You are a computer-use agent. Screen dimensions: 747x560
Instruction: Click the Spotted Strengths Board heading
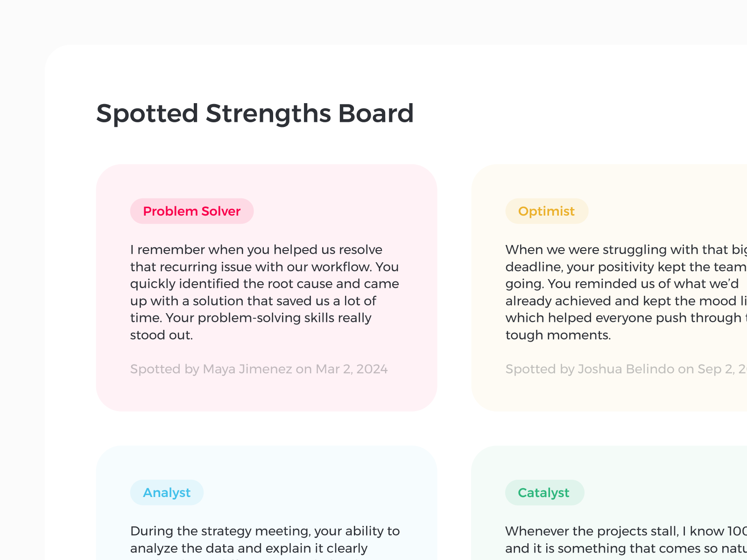(x=255, y=113)
